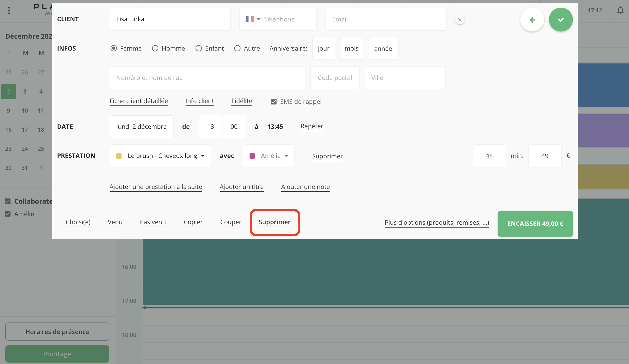Screen dimensions: 629x364
Task: Click the Copier option
Action: [x=193, y=222]
